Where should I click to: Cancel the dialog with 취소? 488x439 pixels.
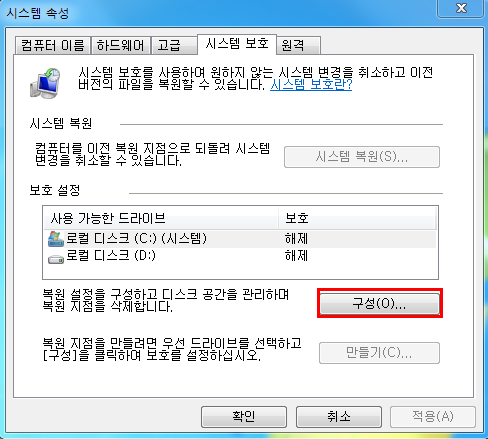(339, 417)
